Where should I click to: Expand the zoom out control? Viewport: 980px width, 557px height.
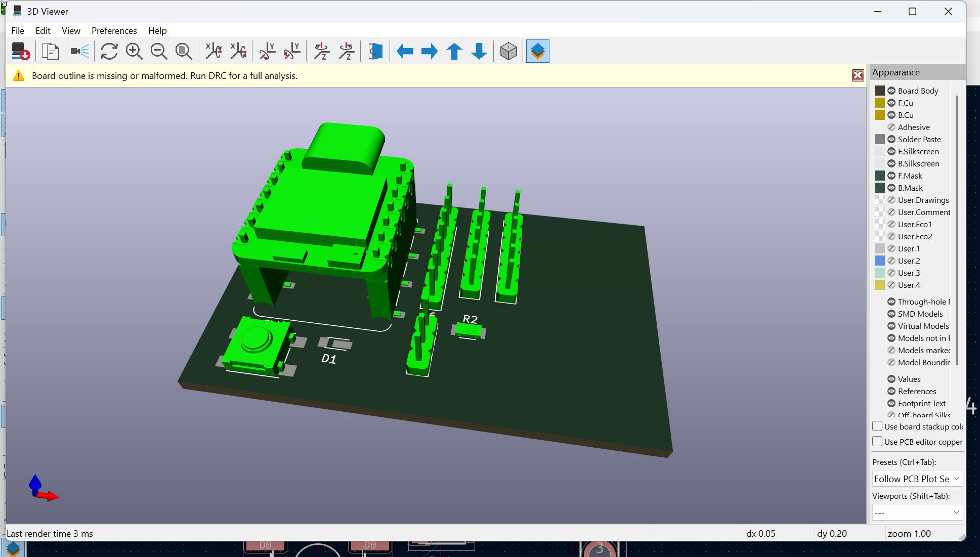point(158,51)
